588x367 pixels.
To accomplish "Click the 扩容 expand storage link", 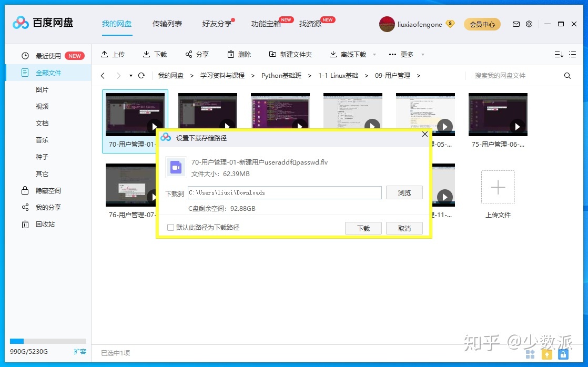I will point(80,351).
